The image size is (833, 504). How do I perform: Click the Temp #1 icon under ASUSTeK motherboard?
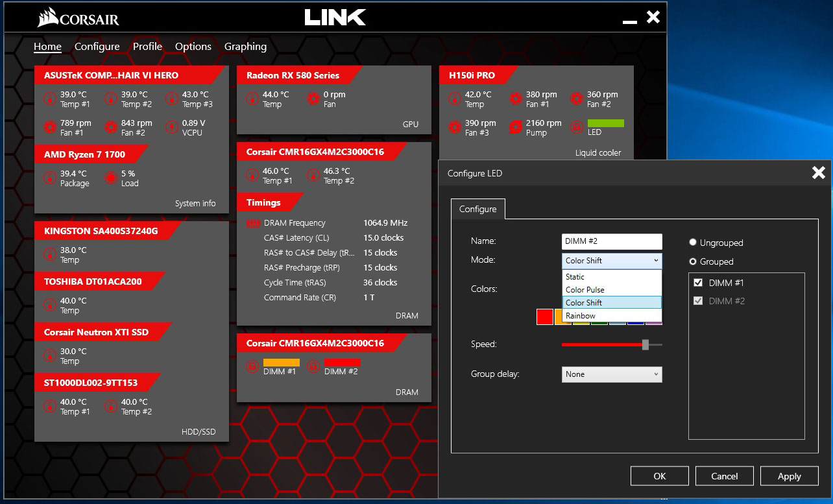click(x=50, y=99)
